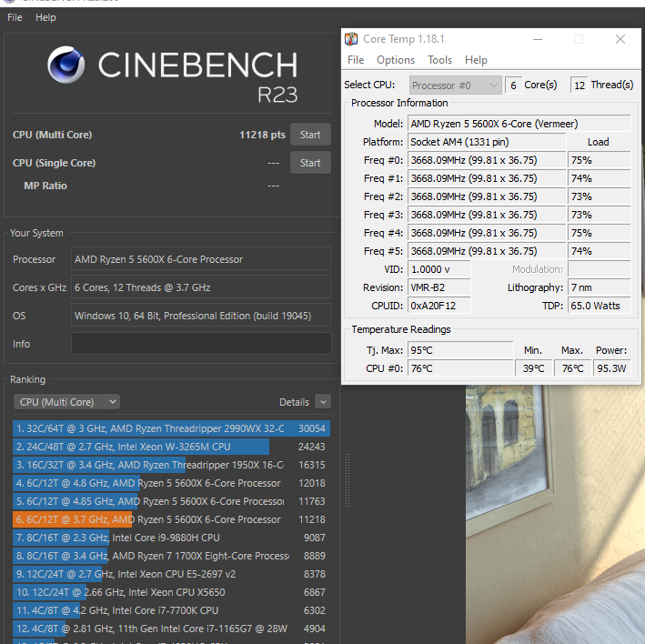Viewport: 645px width, 644px height.
Task: Click the Tj. Max 95°C value
Action: click(460, 350)
